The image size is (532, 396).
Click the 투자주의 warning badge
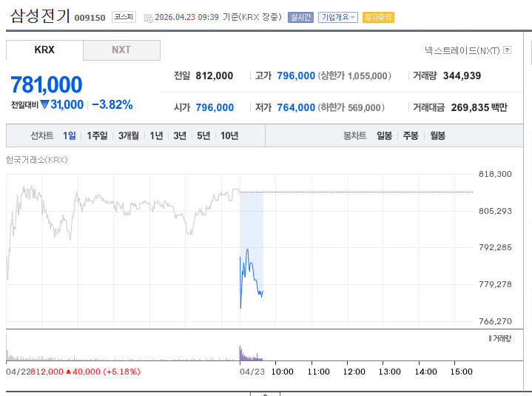click(x=378, y=17)
